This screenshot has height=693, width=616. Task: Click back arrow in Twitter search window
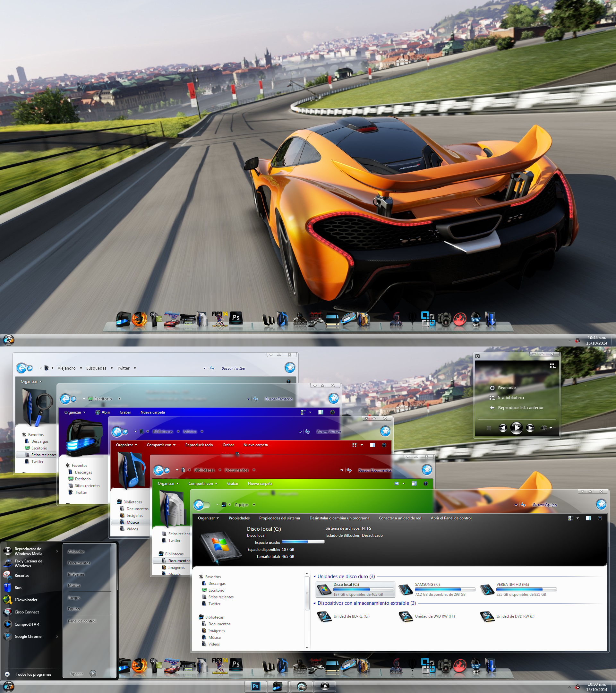click(21, 368)
